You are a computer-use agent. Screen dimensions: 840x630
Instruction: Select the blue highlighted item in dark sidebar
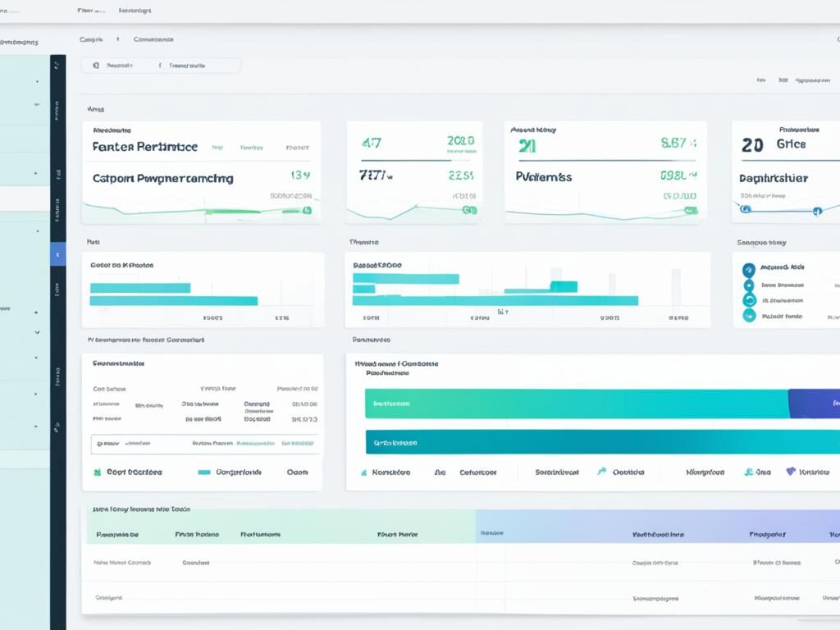pyautogui.click(x=57, y=254)
